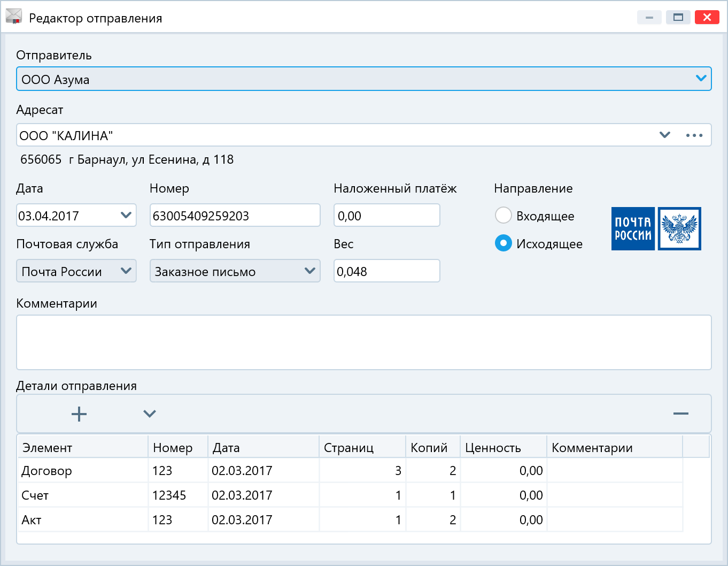Viewport: 728px width, 566px height.
Task: Click the Ценность cell in Счет row
Action: pyautogui.click(x=504, y=495)
